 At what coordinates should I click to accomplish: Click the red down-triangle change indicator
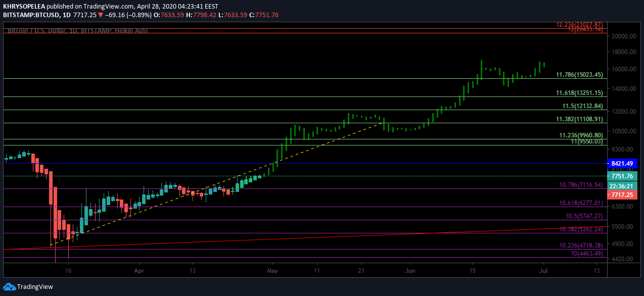[101, 15]
